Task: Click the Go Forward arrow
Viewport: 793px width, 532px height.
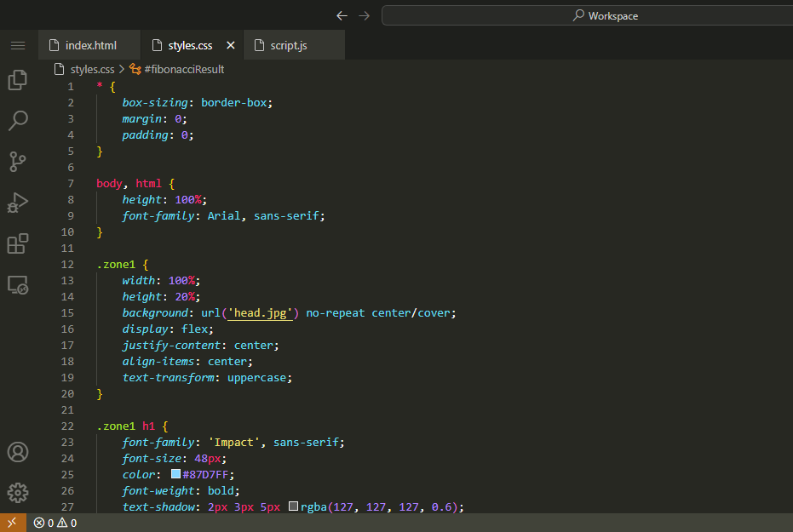Action: (x=365, y=16)
